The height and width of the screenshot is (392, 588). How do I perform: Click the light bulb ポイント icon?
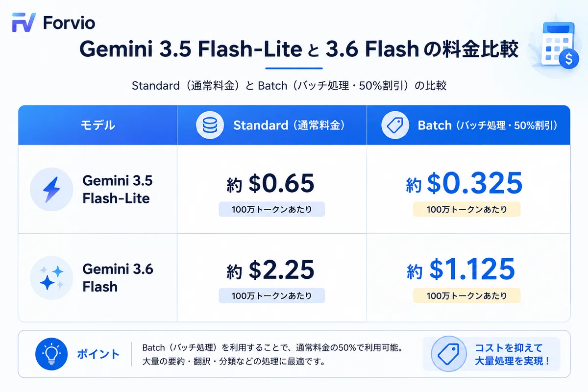pyautogui.click(x=51, y=354)
